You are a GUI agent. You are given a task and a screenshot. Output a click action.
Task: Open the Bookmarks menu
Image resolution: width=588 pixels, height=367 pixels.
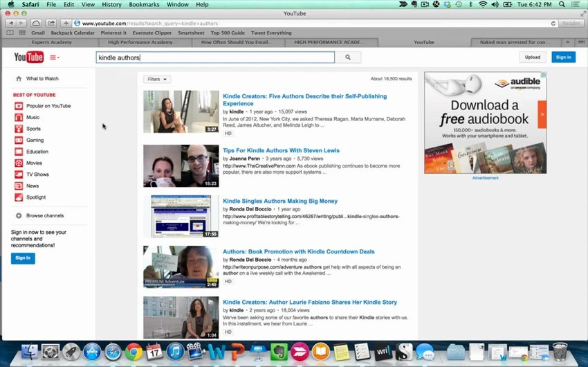[x=144, y=5]
